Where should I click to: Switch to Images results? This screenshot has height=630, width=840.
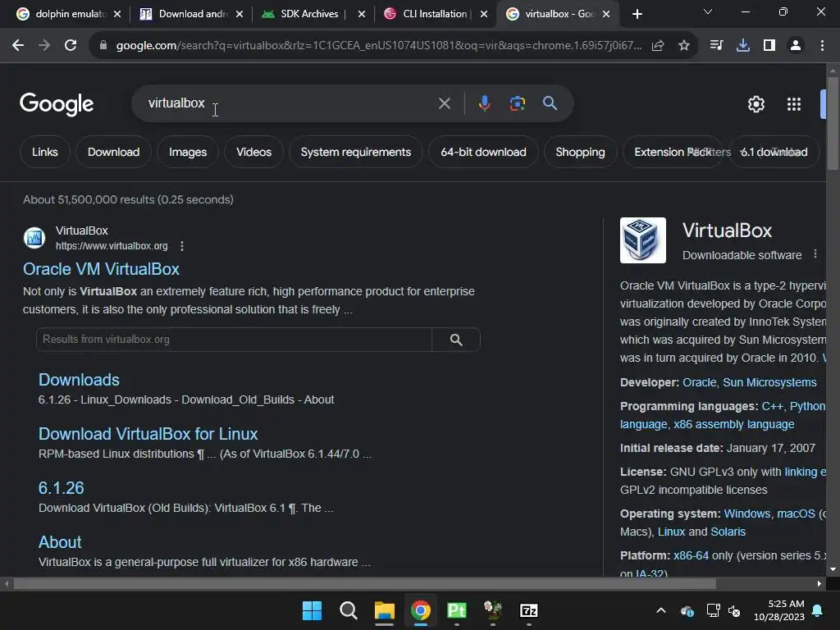(x=188, y=152)
